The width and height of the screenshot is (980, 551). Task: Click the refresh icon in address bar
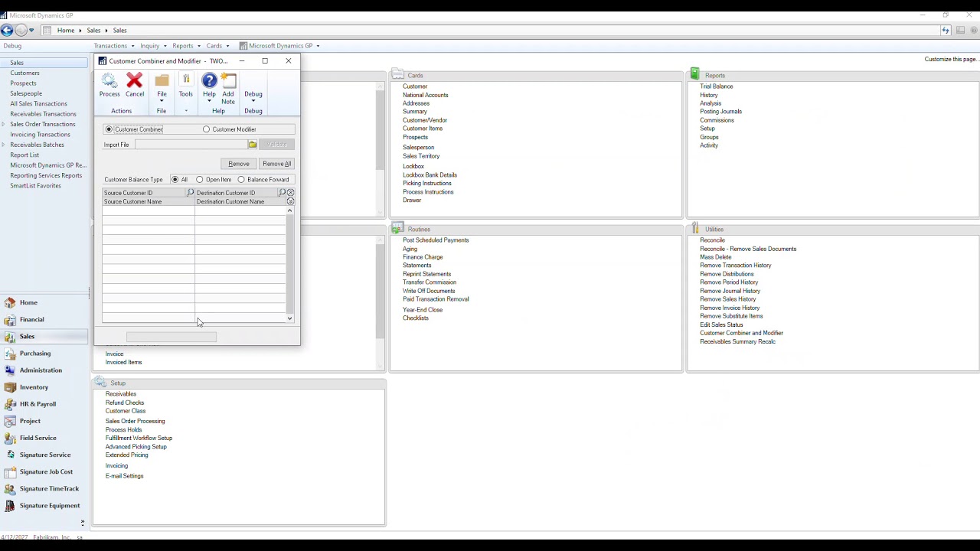pyautogui.click(x=946, y=31)
